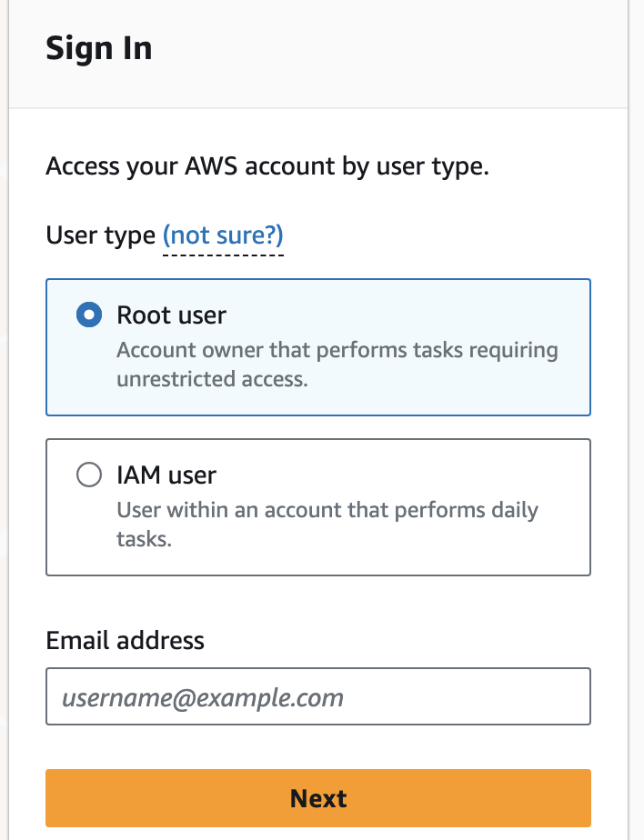Select the IAM user radio button
This screenshot has height=840, width=644.
pyautogui.click(x=88, y=475)
